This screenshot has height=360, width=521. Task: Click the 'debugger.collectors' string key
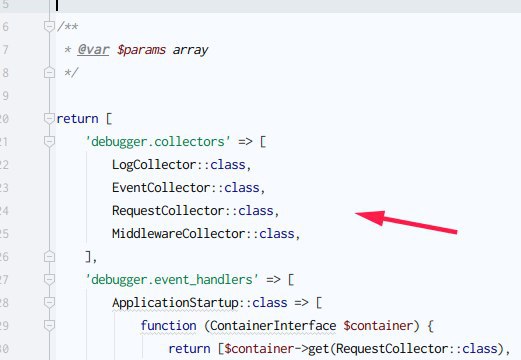(158, 142)
